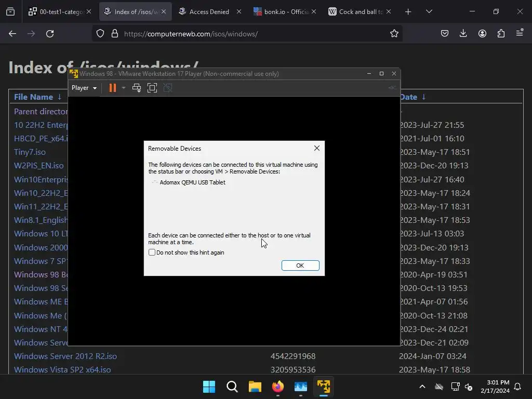
Task: Open Windows taskbar Search
Action: 232,387
